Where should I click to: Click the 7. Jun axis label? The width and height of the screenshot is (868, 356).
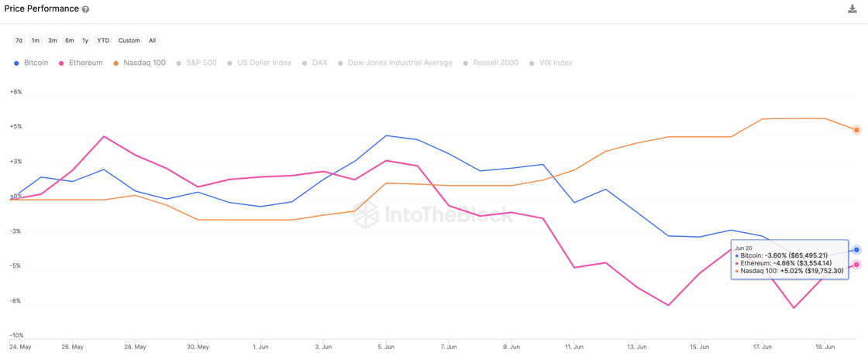point(449,349)
